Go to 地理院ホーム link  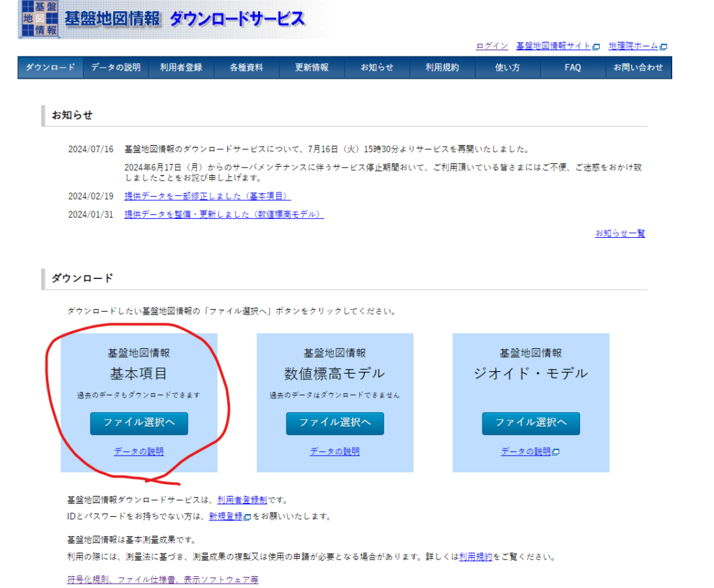tap(633, 46)
